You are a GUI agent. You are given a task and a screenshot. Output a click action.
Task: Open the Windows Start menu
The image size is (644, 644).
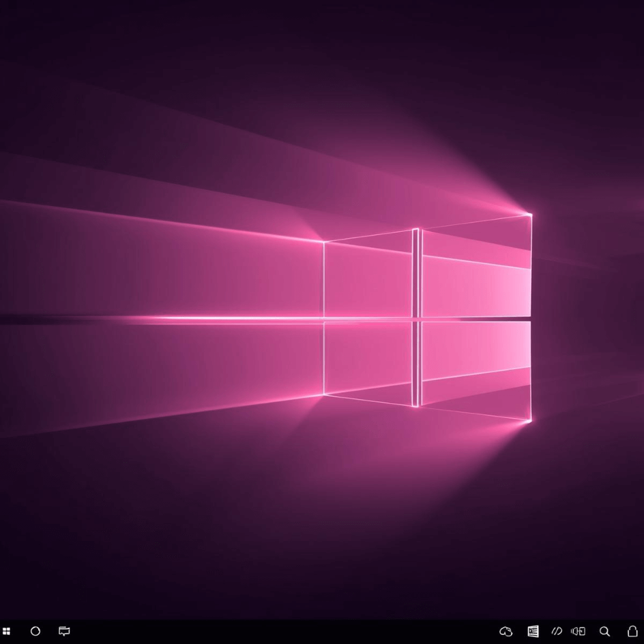[6, 631]
